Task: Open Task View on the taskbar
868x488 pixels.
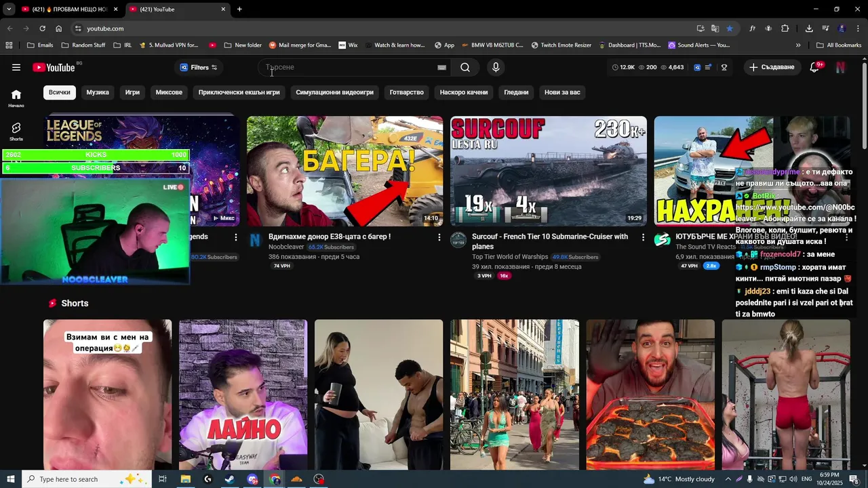Action: point(163,479)
